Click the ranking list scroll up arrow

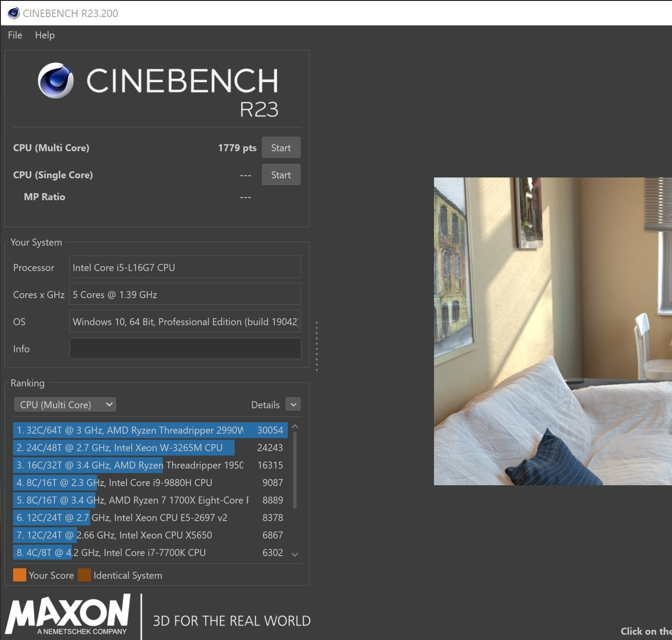click(295, 426)
